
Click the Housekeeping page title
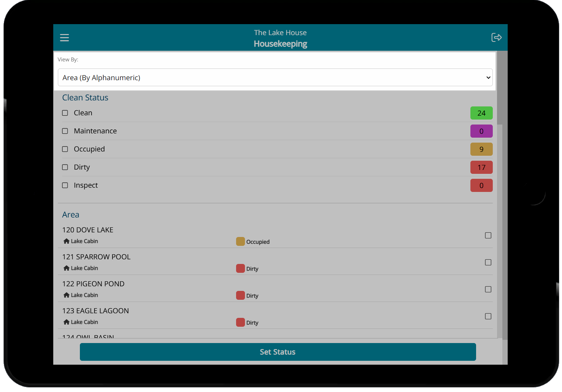pos(280,44)
